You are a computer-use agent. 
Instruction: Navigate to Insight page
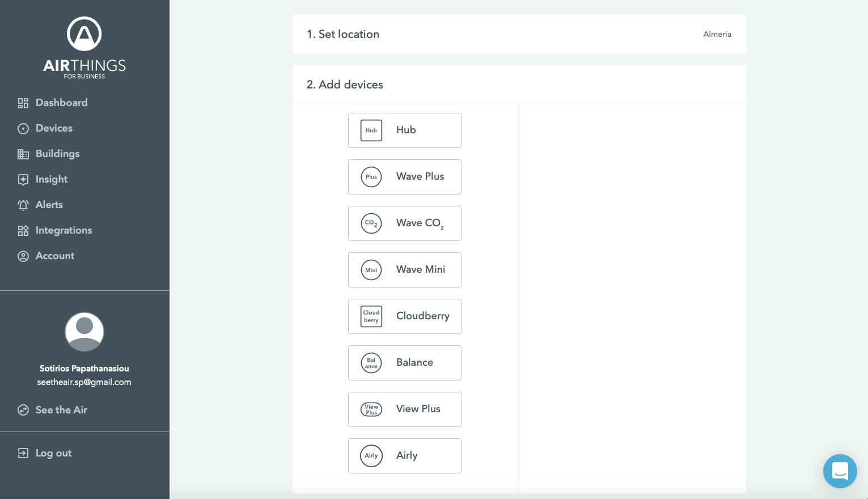(x=51, y=179)
